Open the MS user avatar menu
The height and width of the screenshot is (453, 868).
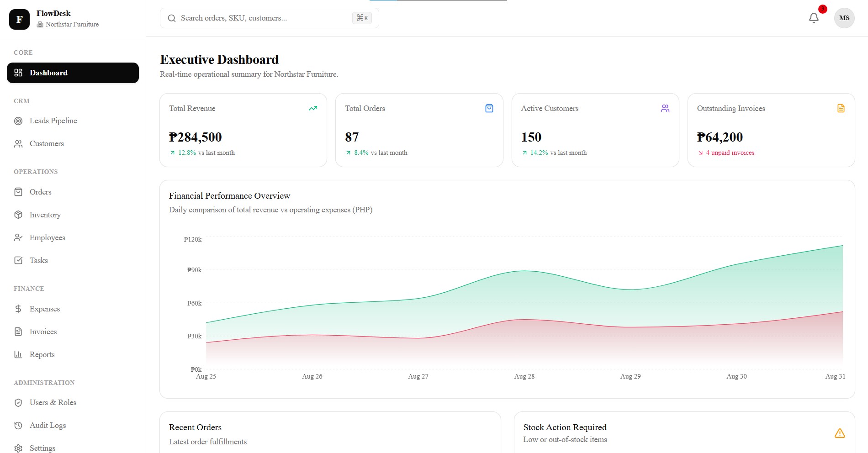[x=844, y=18]
